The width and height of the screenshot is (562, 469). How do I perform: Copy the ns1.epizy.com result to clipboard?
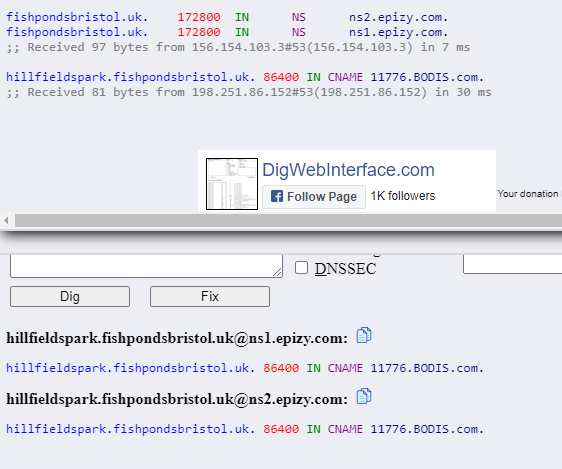point(364,336)
